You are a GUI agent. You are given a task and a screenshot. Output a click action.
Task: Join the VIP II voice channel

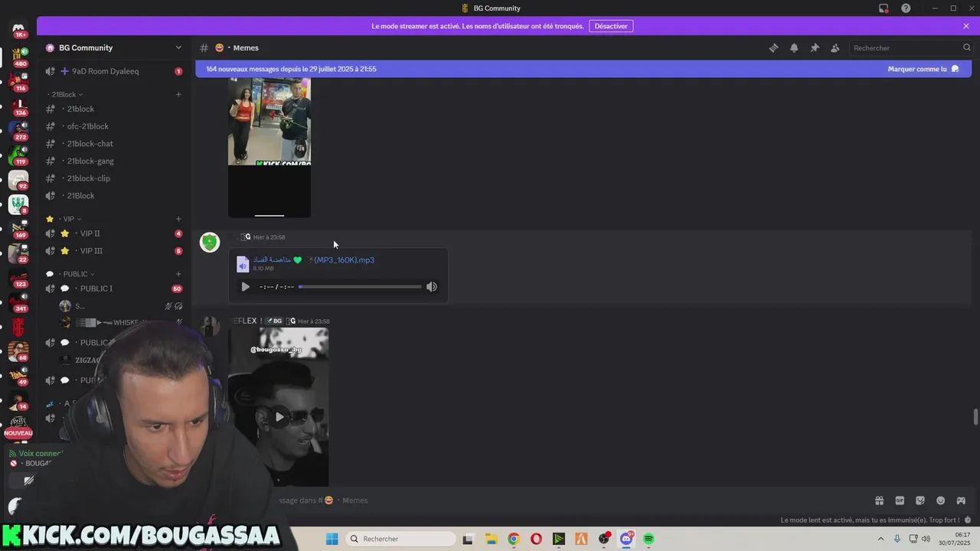click(114, 233)
